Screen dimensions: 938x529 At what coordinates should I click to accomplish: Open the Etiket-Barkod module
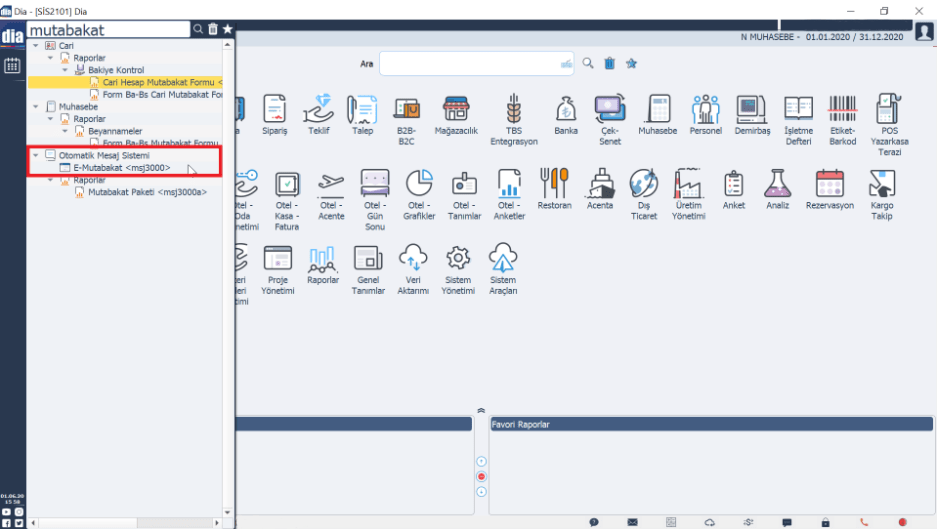coord(842,110)
